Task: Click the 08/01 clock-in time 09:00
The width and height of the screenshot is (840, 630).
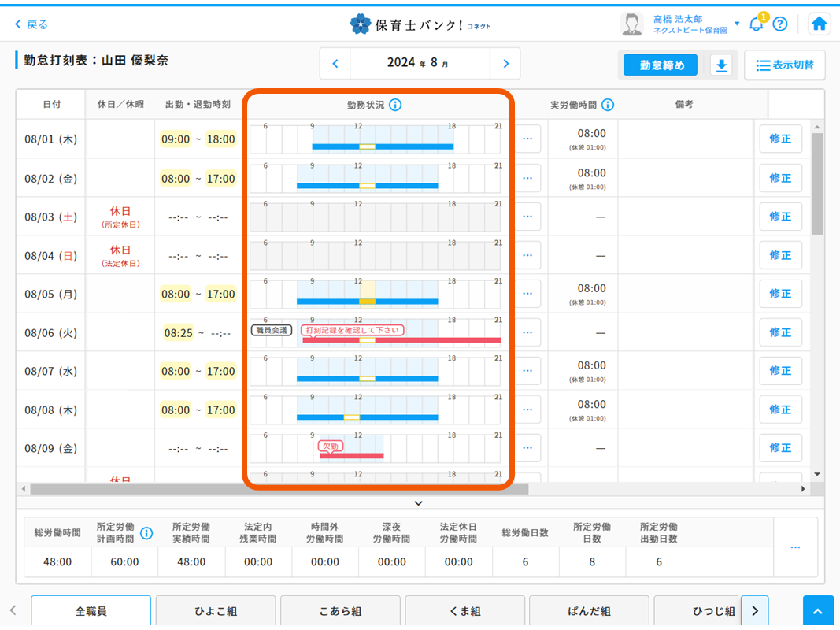Action: pos(176,139)
